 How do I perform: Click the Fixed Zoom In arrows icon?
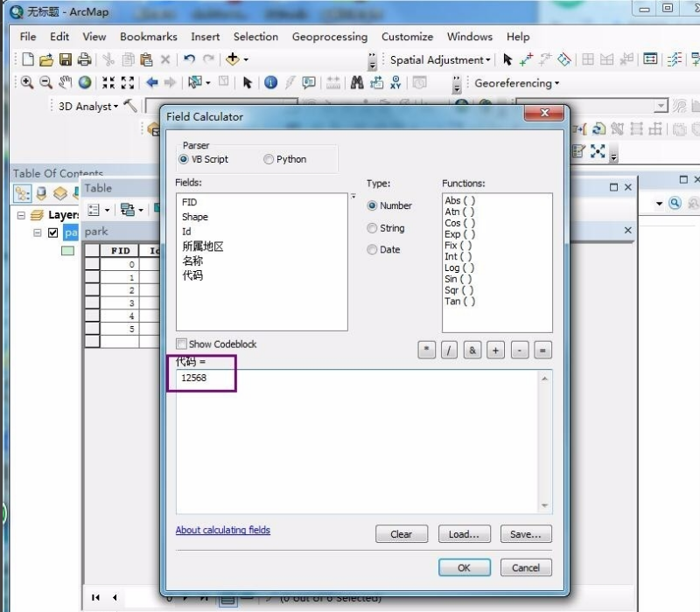[x=108, y=82]
